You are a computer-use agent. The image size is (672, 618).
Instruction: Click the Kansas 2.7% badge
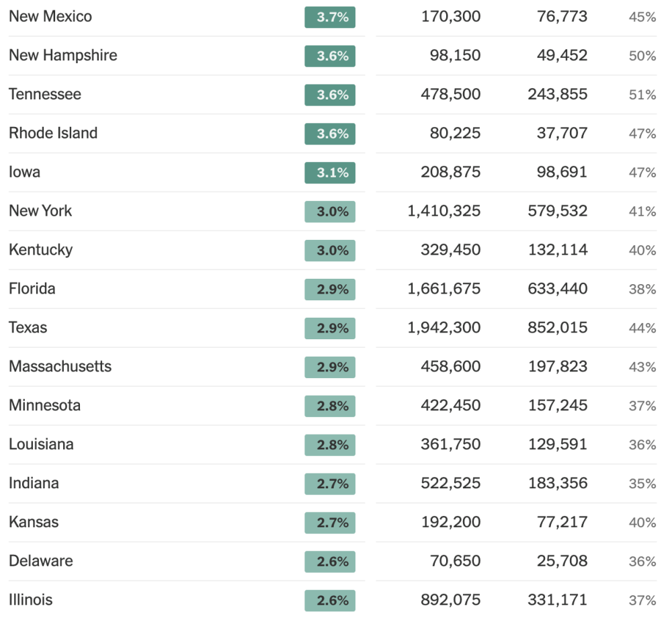330,523
